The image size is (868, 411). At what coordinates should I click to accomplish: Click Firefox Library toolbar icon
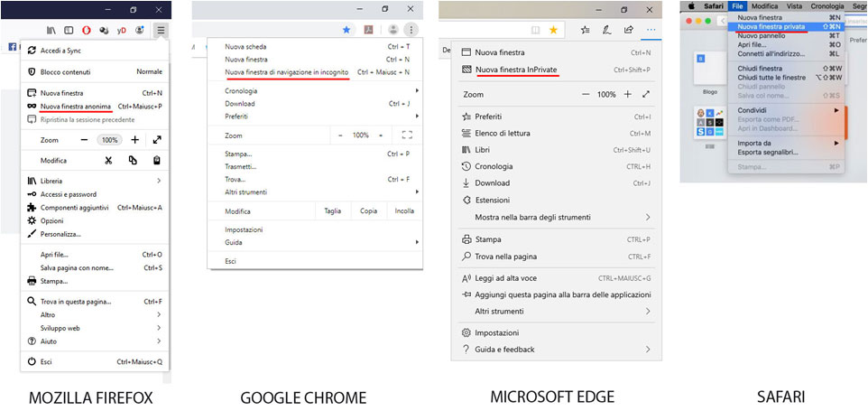51,31
